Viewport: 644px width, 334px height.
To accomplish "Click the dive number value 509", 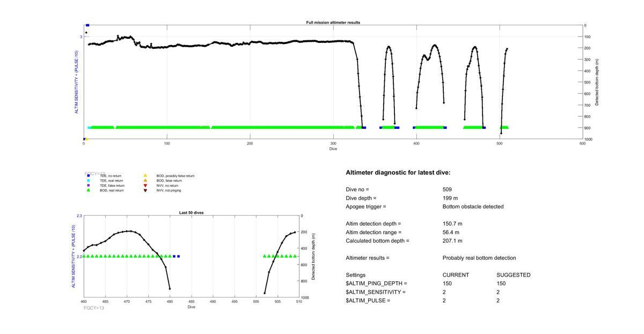I will coord(447,190).
